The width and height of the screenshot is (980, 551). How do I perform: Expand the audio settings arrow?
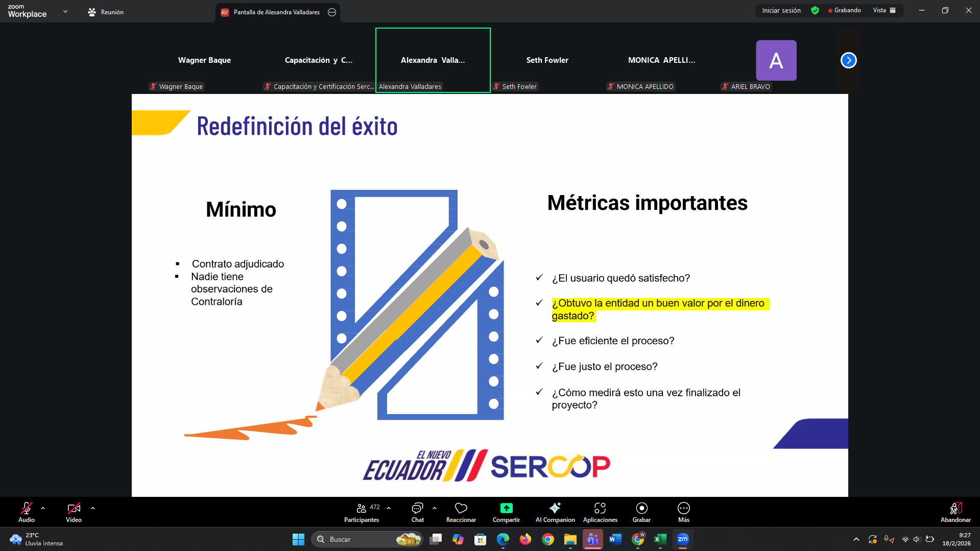(x=43, y=508)
